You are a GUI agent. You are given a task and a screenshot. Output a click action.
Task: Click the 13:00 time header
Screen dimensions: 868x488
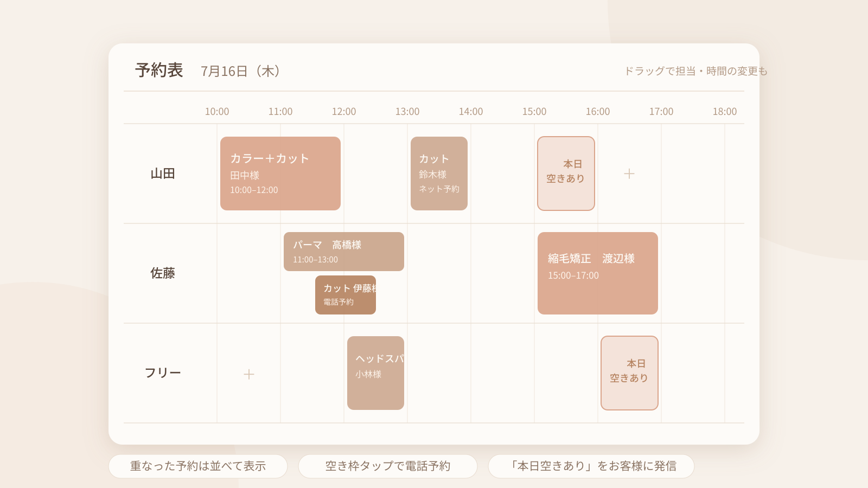pyautogui.click(x=407, y=112)
